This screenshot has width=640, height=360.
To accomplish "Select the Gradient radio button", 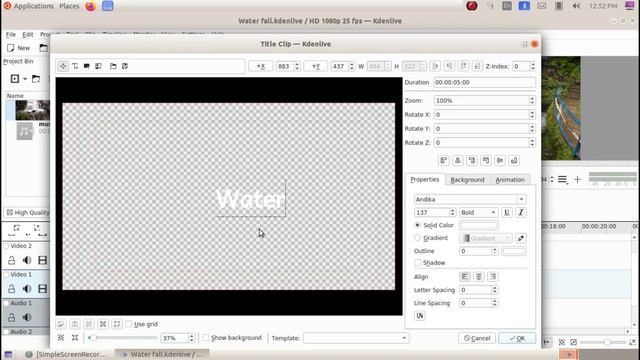I will tap(417, 238).
